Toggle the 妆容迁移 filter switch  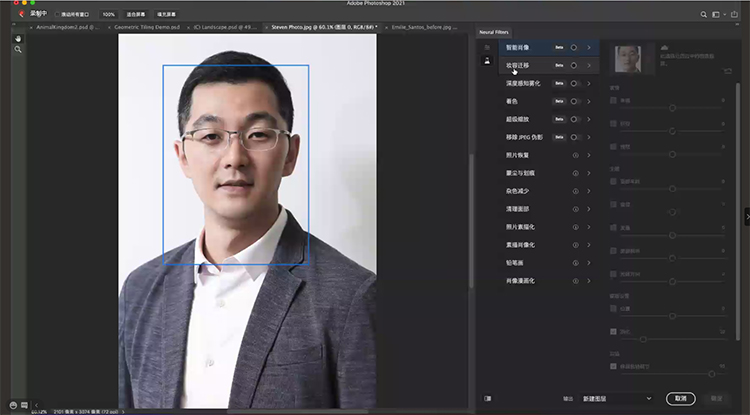point(574,66)
